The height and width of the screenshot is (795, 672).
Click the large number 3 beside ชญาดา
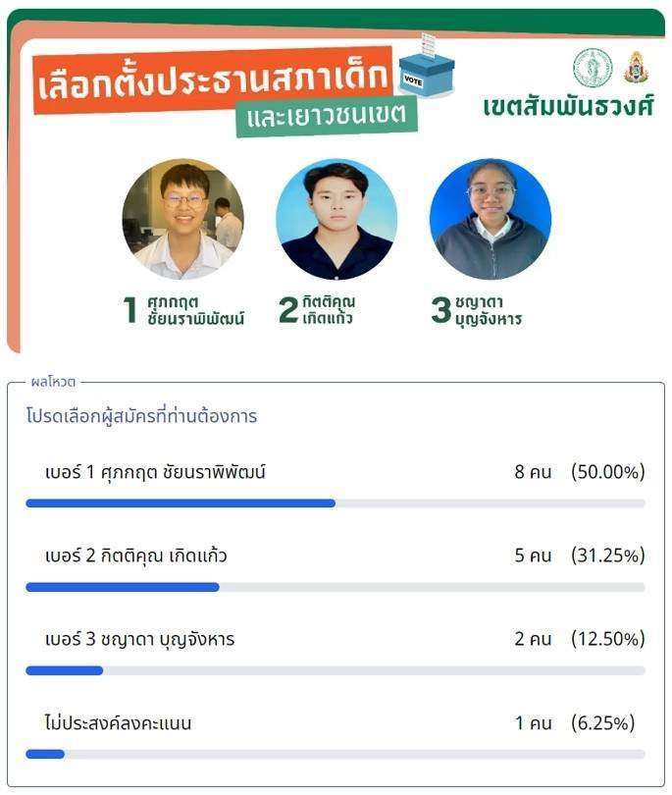[x=440, y=310]
